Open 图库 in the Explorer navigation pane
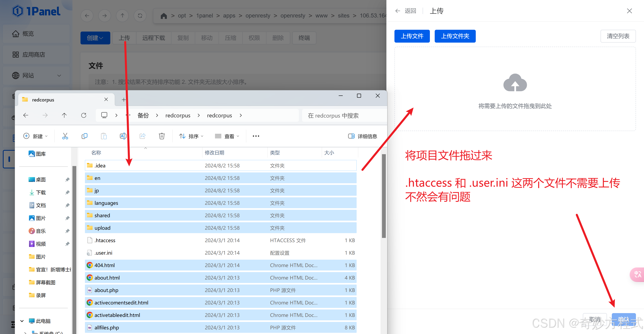644x334 pixels. (37, 154)
